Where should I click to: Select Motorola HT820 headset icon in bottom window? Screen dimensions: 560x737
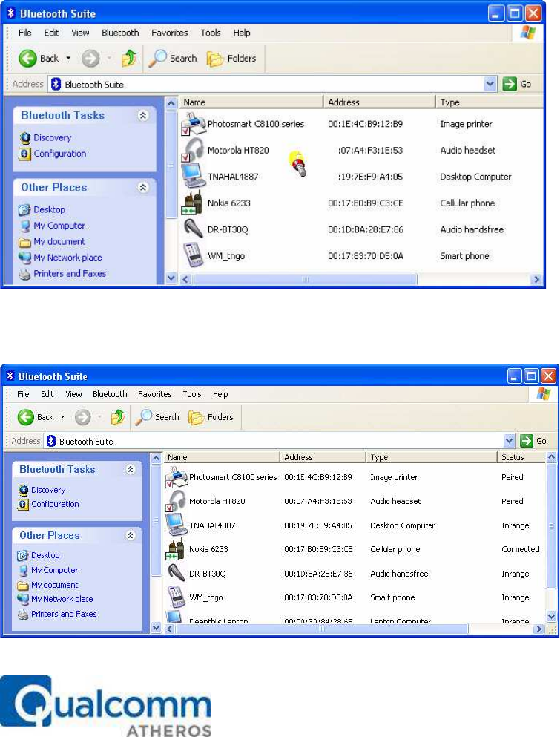(x=177, y=501)
